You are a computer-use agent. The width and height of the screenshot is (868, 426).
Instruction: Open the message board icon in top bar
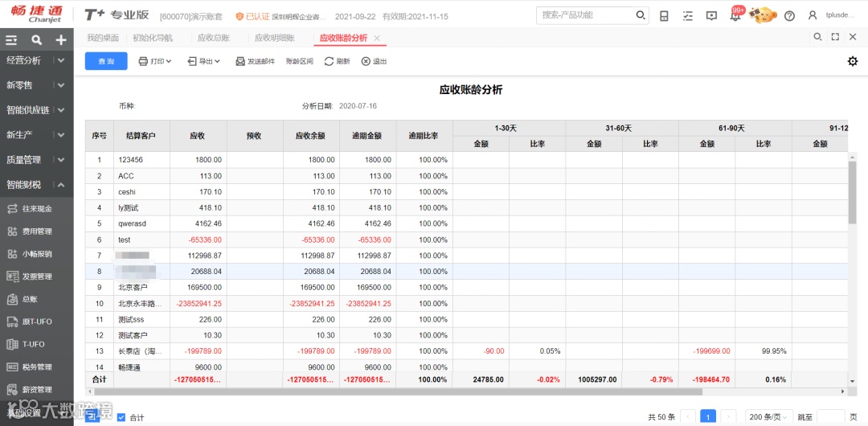(712, 15)
